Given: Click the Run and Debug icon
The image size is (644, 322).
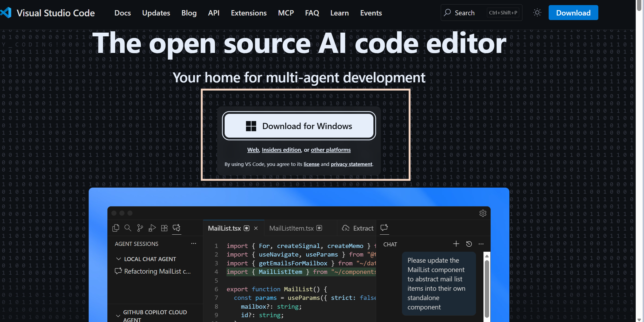Looking at the screenshot, I should 152,228.
